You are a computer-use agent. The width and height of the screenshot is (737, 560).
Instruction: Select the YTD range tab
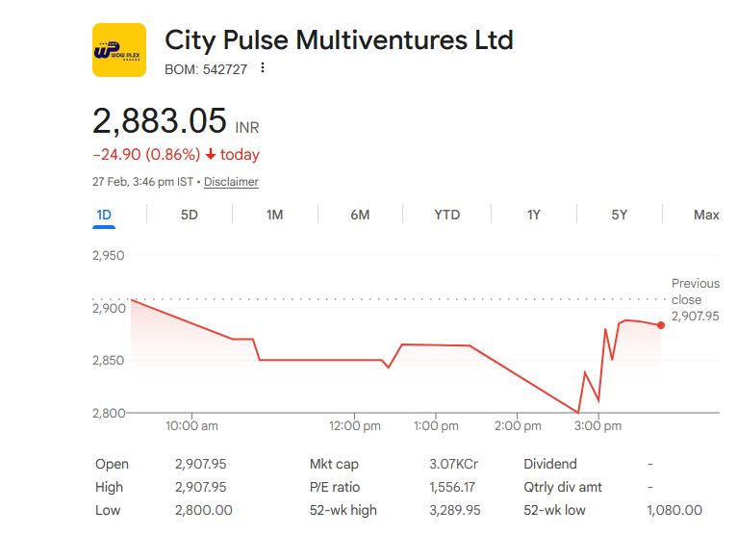446,215
